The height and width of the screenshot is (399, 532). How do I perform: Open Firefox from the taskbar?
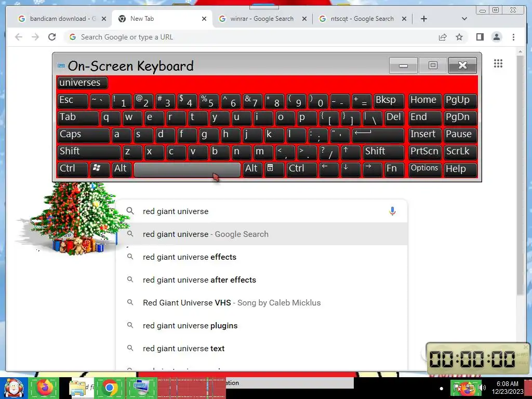click(44, 388)
